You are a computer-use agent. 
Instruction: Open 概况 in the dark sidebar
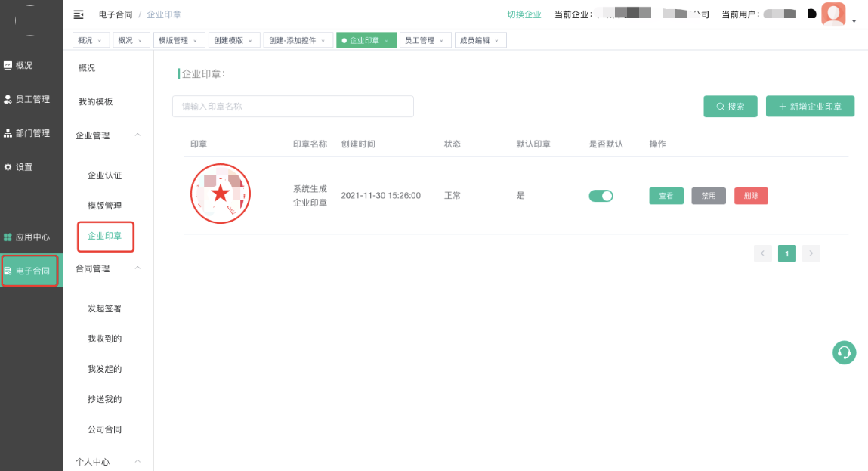click(24, 65)
